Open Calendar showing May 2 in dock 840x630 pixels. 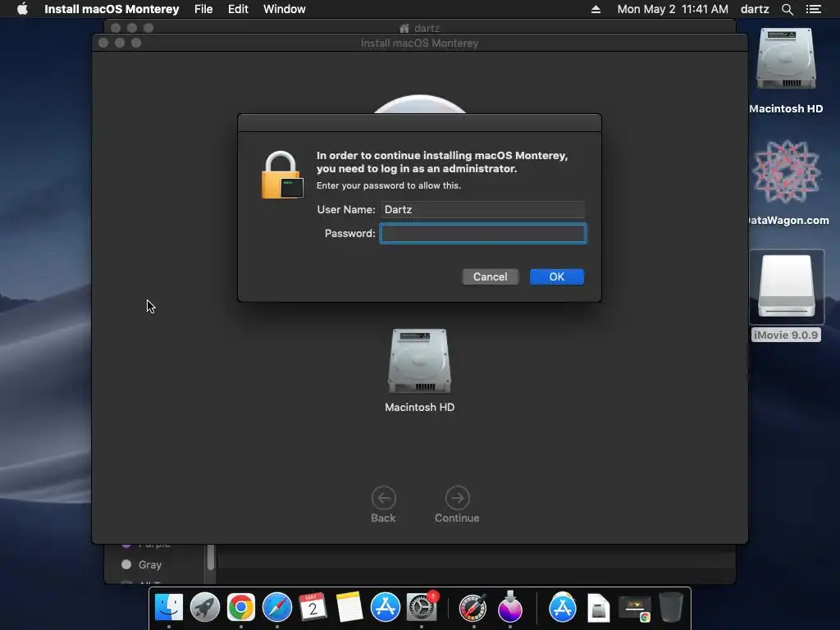(313, 608)
